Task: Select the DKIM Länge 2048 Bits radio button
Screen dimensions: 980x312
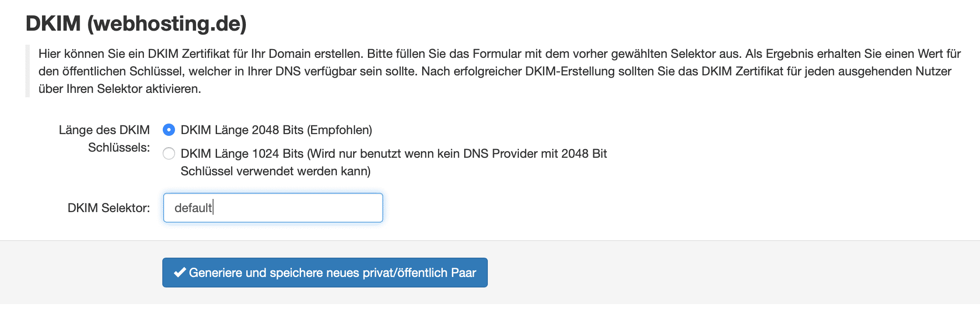Action: pos(169,130)
